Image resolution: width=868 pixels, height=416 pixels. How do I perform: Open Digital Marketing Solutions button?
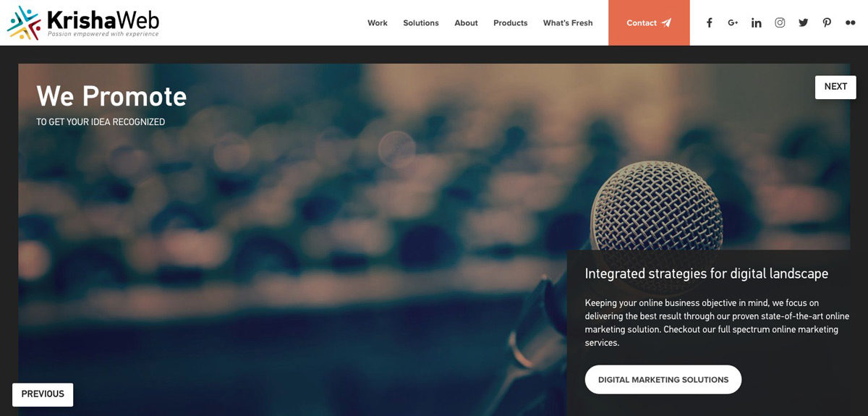click(663, 380)
